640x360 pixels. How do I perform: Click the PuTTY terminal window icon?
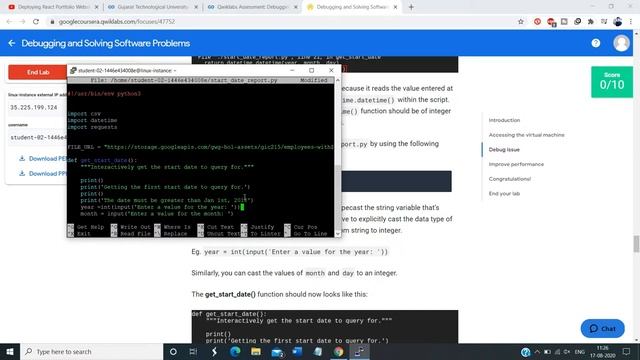click(x=73, y=71)
